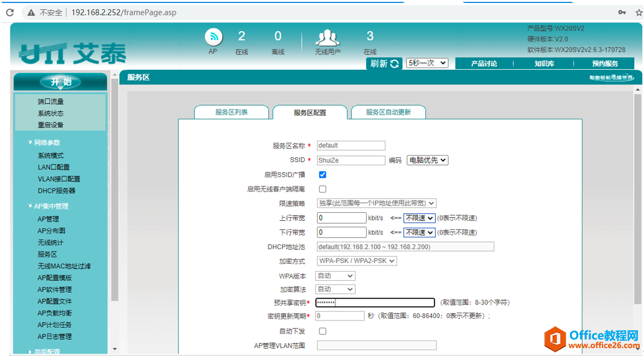Open 预约服务 top menu
The width and height of the screenshot is (644, 356).
pyautogui.click(x=604, y=63)
